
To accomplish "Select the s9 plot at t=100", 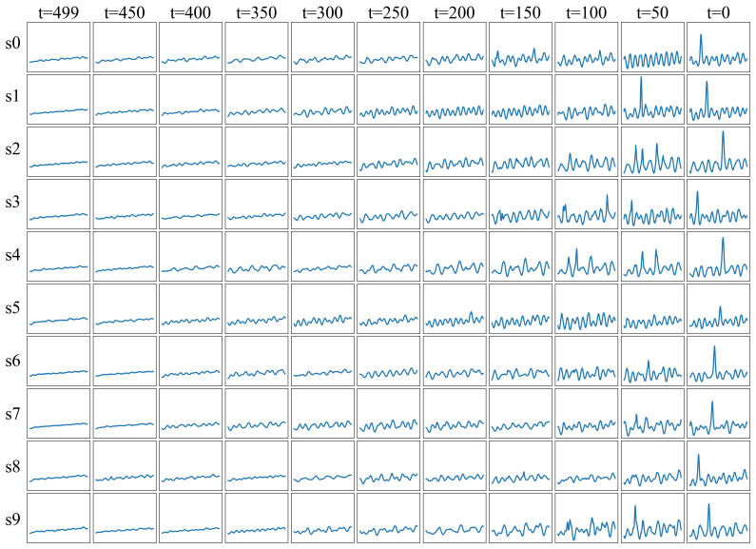I will (x=587, y=519).
